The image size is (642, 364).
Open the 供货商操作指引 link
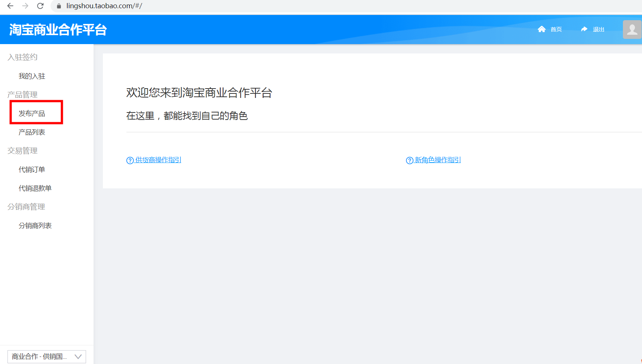tap(158, 160)
